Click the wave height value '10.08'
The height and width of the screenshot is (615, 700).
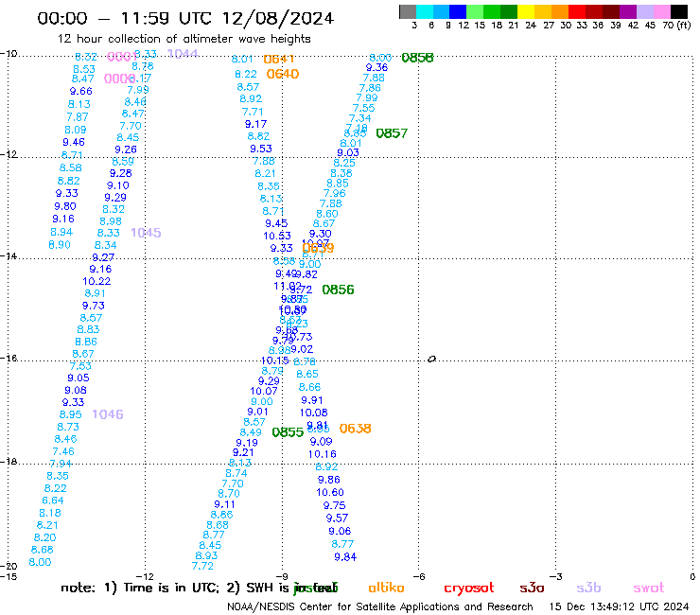[x=313, y=413]
